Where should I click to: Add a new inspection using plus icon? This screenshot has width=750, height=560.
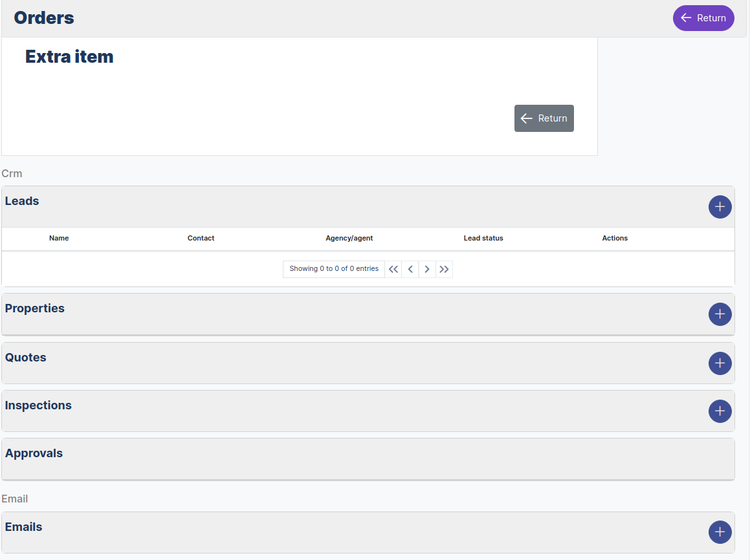point(720,411)
